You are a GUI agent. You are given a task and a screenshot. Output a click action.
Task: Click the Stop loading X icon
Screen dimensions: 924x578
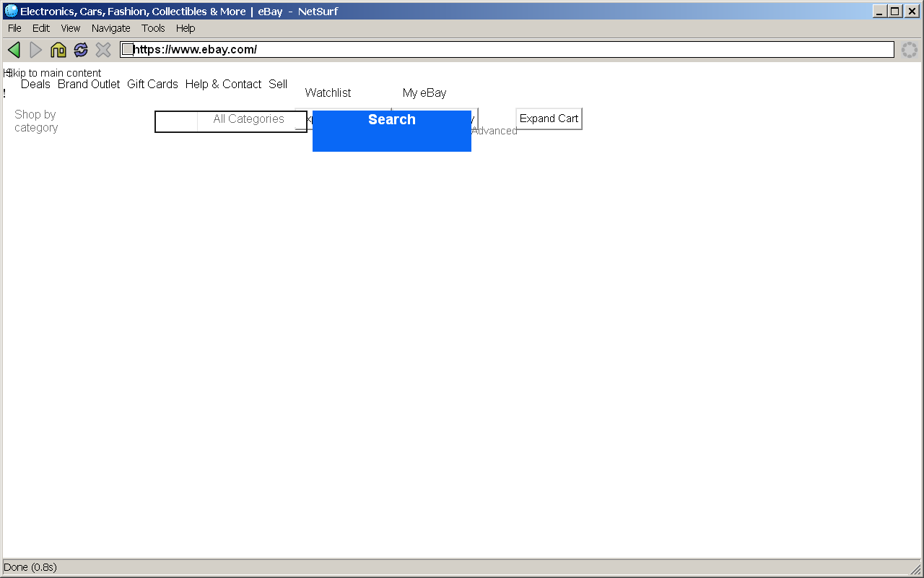[x=103, y=50]
